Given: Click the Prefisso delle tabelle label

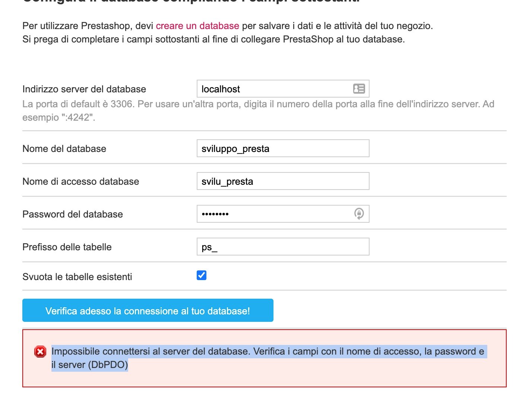Looking at the screenshot, I should tap(67, 247).
